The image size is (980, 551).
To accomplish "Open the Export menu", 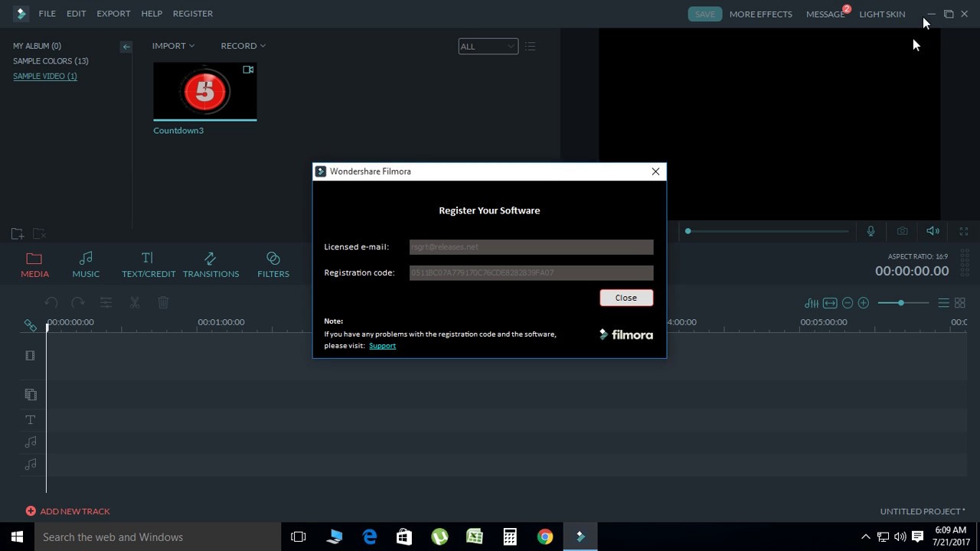I will [113, 14].
